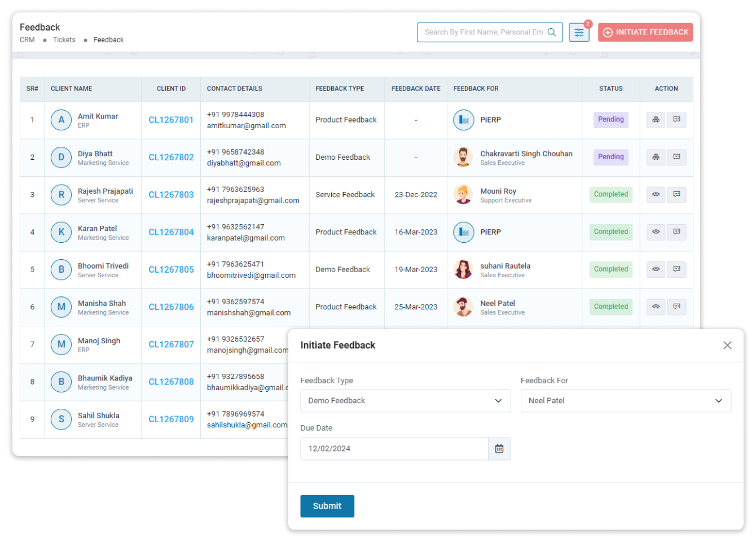Click the INITIATE FEEDBACK button
Viewport: 756px width, 542px height.
(x=645, y=32)
